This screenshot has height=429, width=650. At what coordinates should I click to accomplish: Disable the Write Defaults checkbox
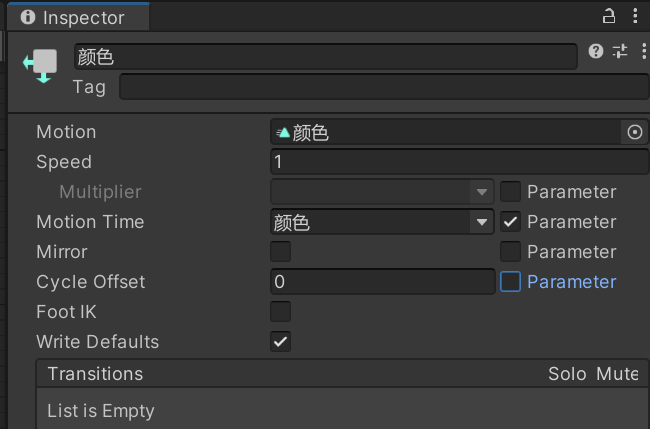[x=281, y=342]
